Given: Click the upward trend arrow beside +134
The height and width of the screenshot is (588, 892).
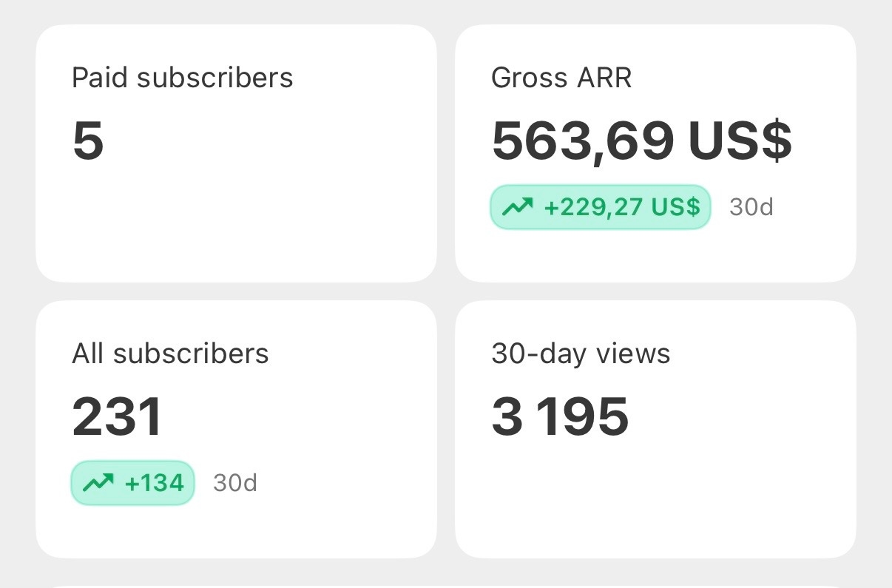Looking at the screenshot, I should coord(98,483).
